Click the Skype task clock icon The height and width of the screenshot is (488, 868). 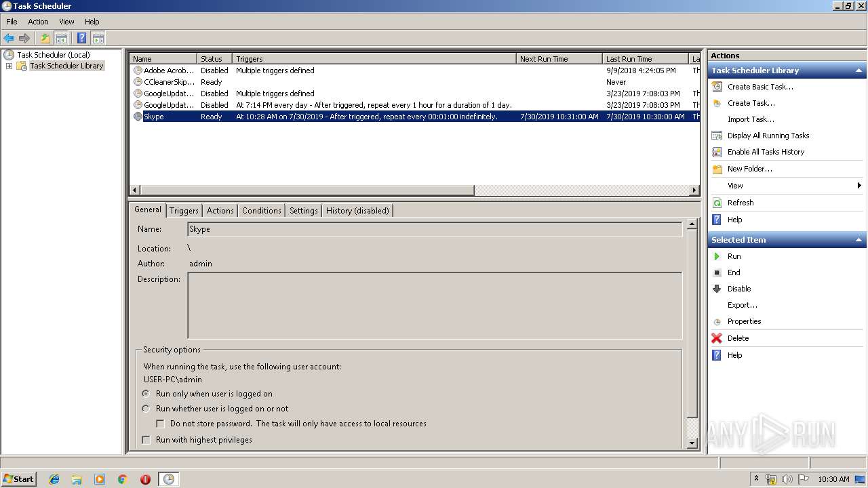click(x=138, y=117)
